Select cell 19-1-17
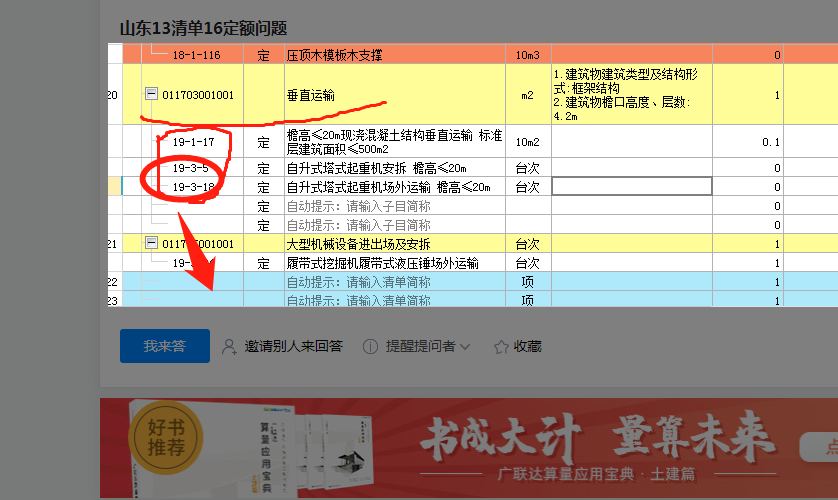The width and height of the screenshot is (838, 500). [x=192, y=142]
